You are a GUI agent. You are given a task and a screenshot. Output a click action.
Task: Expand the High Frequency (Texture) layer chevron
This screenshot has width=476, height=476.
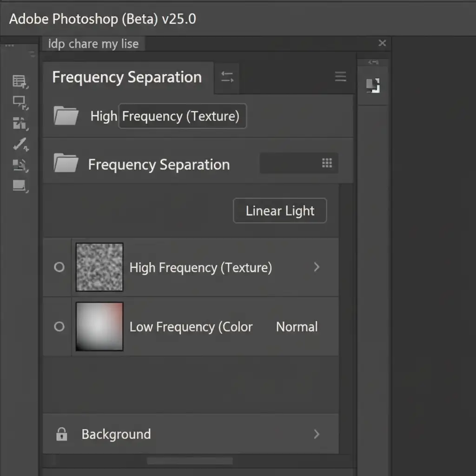coord(317,267)
